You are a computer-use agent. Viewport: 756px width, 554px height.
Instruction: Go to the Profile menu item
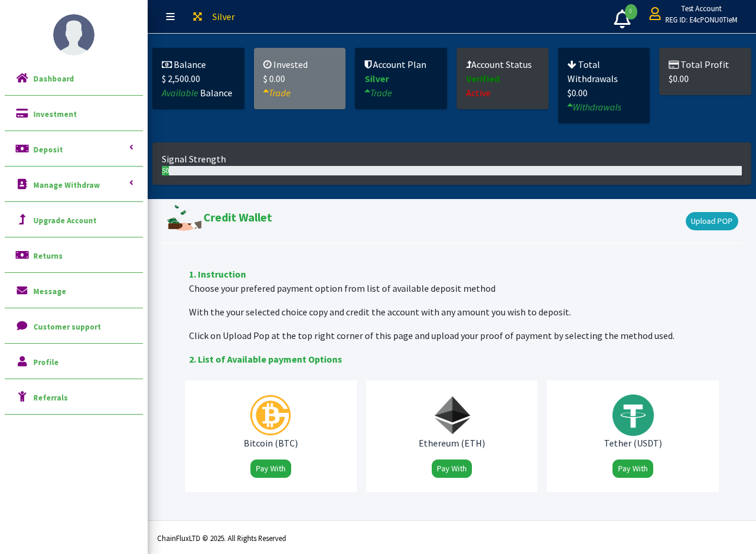coord(74,362)
